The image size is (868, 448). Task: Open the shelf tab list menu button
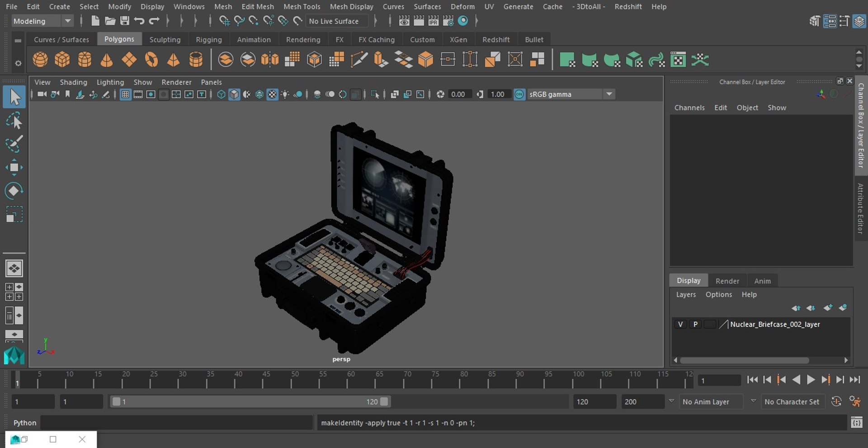(x=18, y=40)
